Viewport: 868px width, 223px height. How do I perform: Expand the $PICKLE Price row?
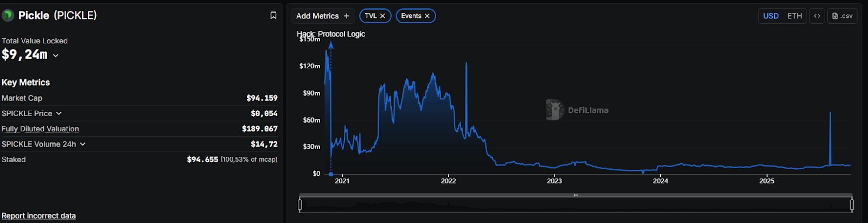point(59,113)
